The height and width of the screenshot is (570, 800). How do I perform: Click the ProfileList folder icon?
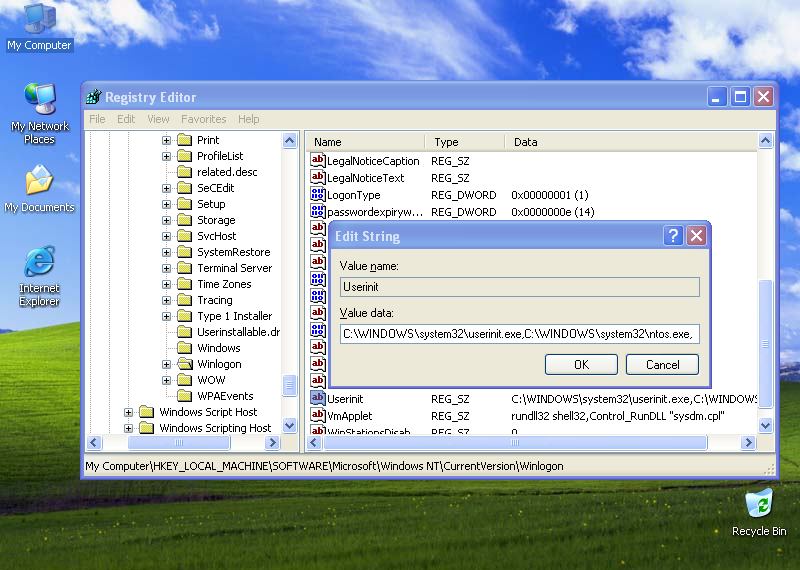coord(184,156)
